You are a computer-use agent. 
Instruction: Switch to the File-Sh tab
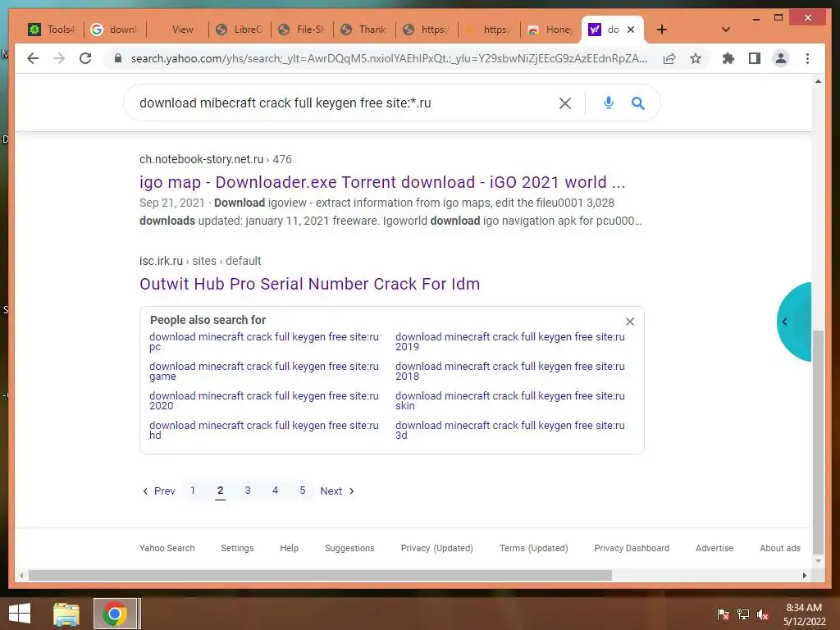point(302,30)
